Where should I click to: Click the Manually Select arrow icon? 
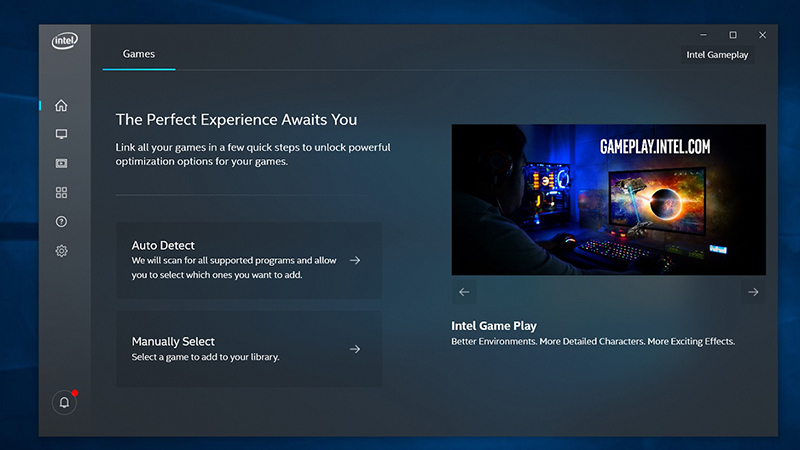(355, 349)
